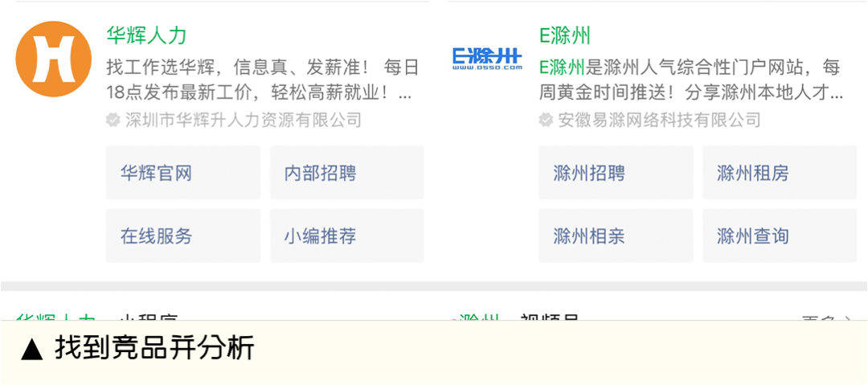This screenshot has height=385, width=868.
Task: Open the E滁州 blue logo avatar
Action: pyautogui.click(x=486, y=59)
